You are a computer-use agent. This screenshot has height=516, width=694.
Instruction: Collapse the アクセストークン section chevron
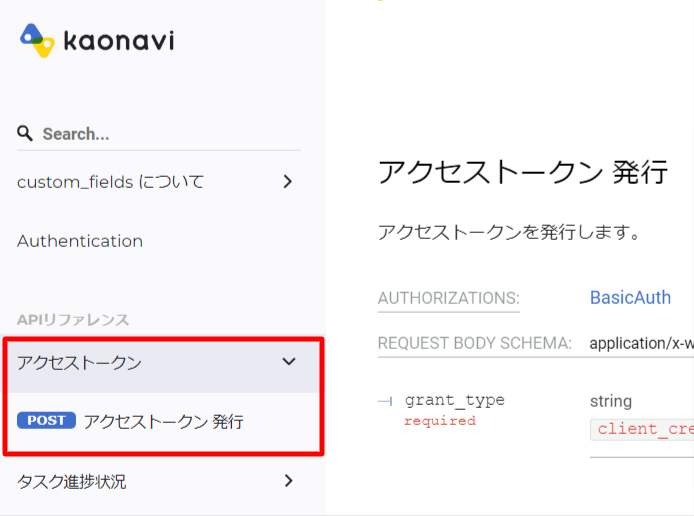[289, 362]
